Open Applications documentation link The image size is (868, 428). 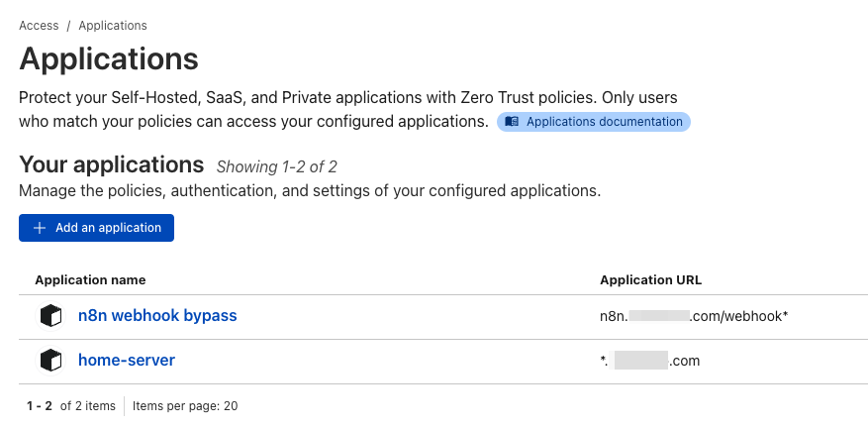(594, 122)
